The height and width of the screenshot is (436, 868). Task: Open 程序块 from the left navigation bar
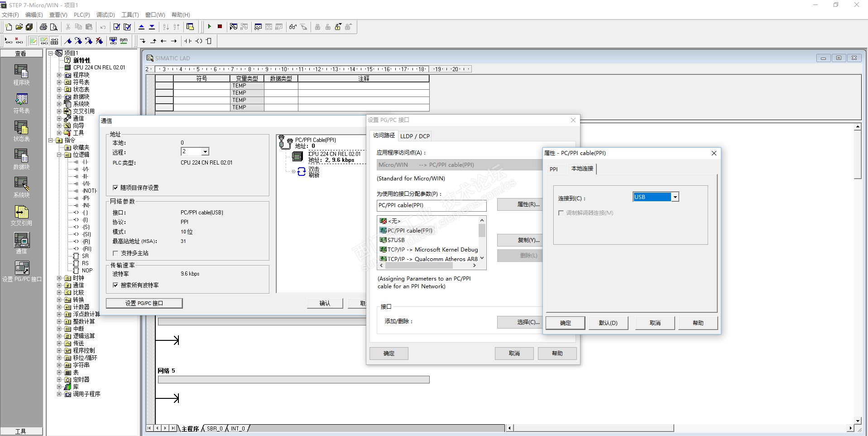click(x=21, y=75)
